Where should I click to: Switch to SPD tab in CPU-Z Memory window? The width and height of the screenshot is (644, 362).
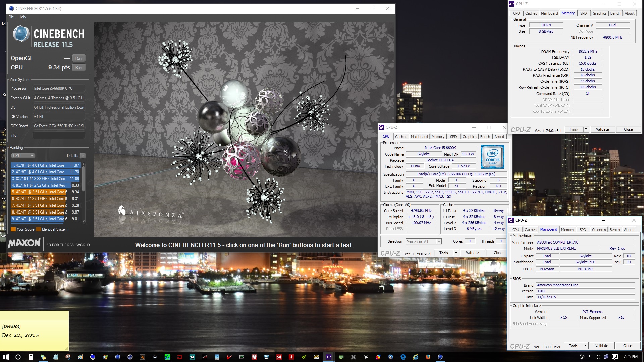(x=583, y=13)
